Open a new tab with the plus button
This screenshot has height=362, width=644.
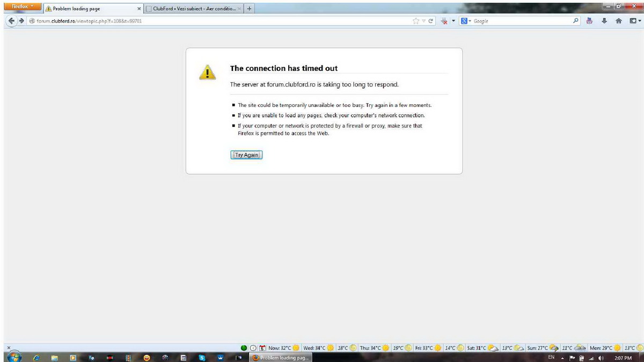(250, 9)
